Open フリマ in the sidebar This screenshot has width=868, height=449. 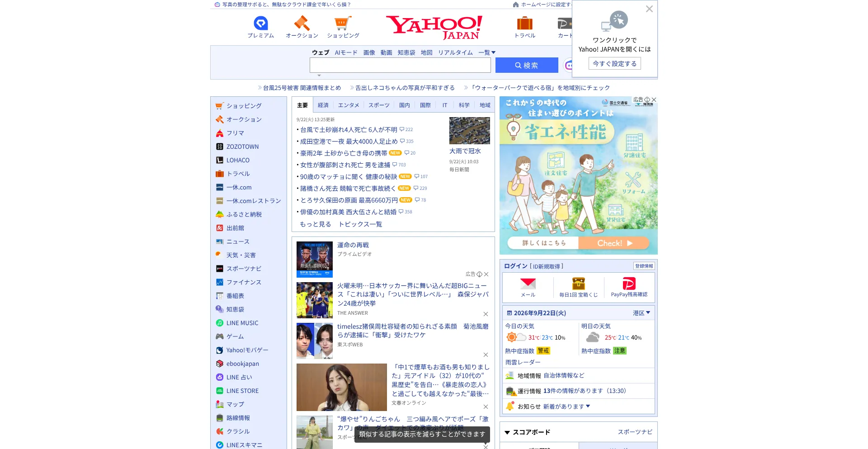click(235, 133)
